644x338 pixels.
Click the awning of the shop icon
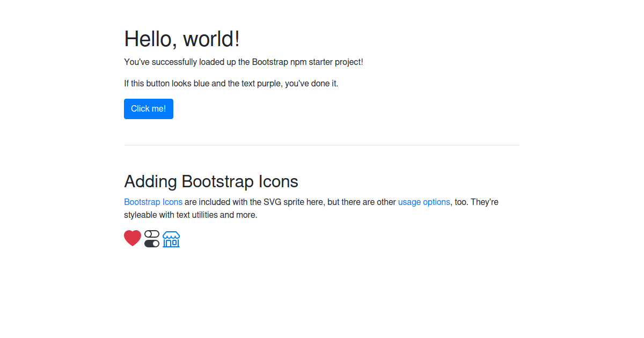(x=171, y=234)
